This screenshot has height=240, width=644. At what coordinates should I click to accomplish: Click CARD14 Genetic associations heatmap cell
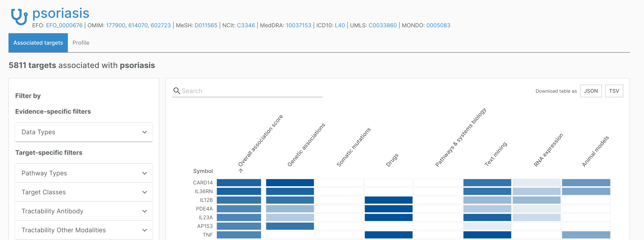tap(290, 183)
